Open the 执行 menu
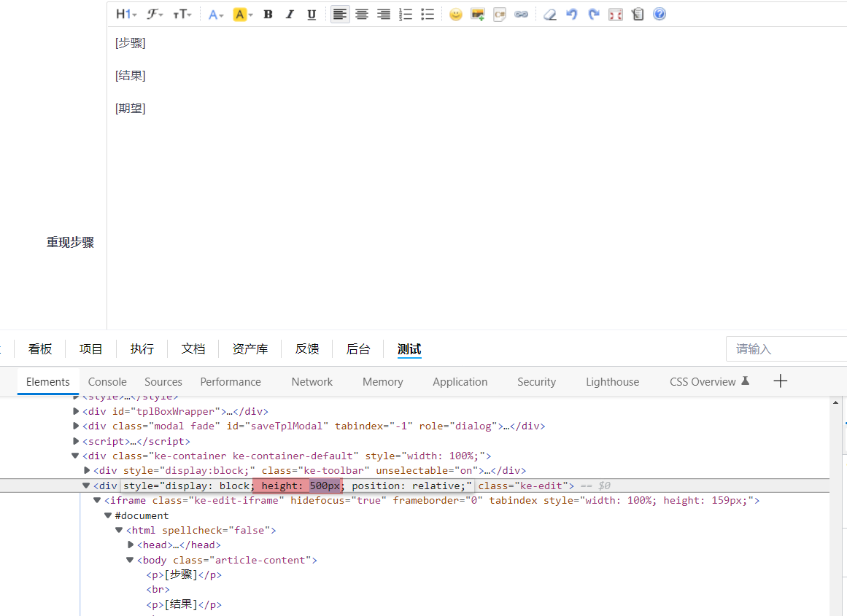Screen dimensions: 847x616 [142, 349]
